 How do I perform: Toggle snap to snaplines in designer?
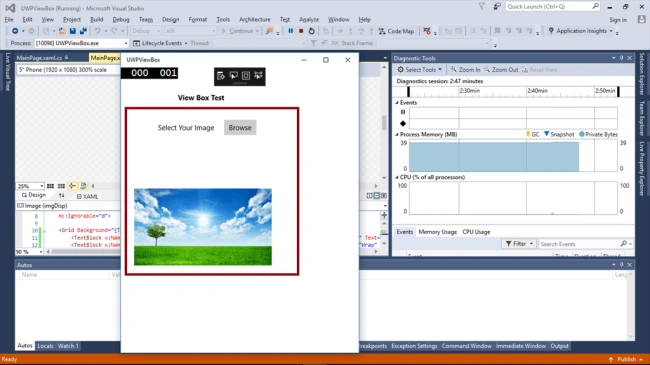click(x=72, y=186)
